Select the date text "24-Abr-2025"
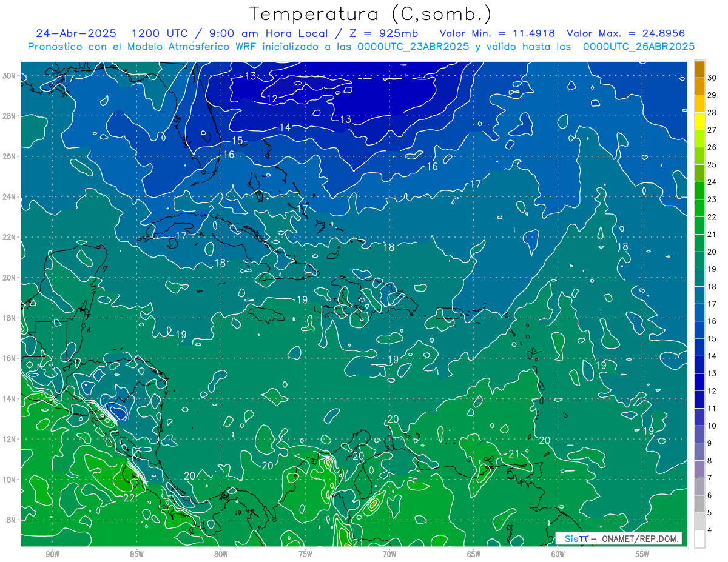The image size is (728, 562). click(76, 33)
